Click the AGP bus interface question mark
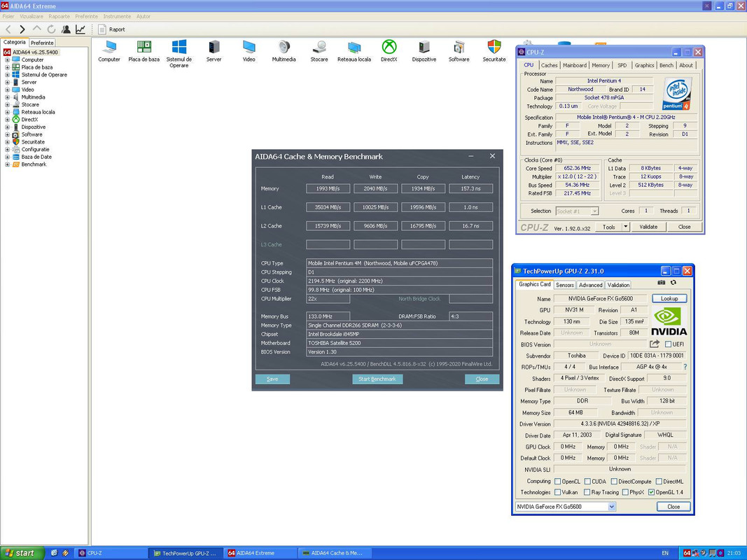The width and height of the screenshot is (747, 560). 685,367
